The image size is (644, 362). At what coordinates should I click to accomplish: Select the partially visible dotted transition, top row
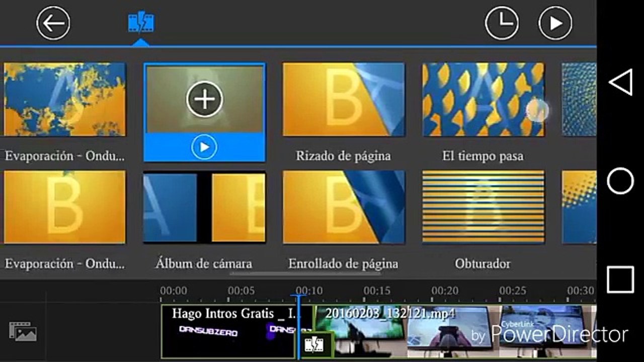[x=579, y=100]
